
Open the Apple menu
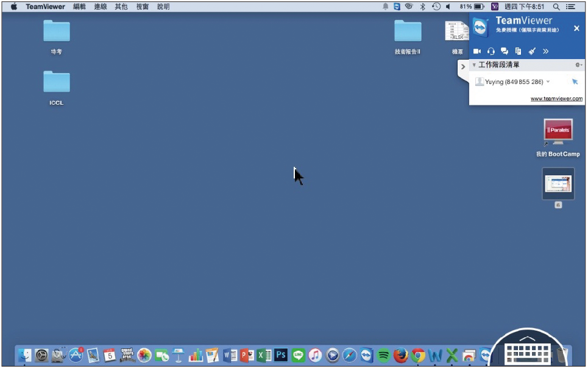[x=14, y=7]
